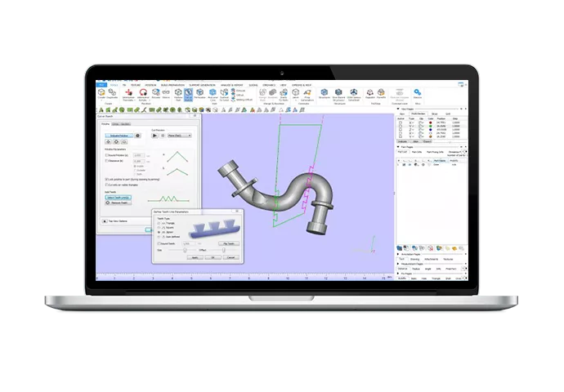Switch to the Build Preparation tab

pos(172,85)
